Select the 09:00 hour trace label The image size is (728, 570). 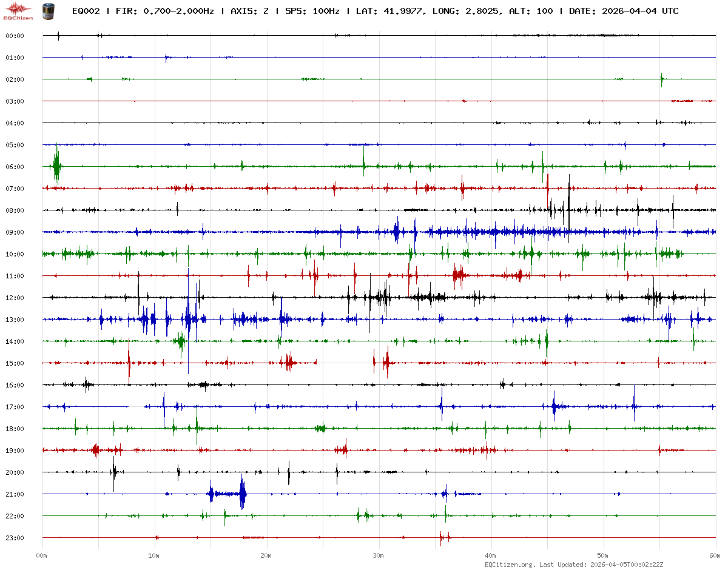click(x=15, y=232)
